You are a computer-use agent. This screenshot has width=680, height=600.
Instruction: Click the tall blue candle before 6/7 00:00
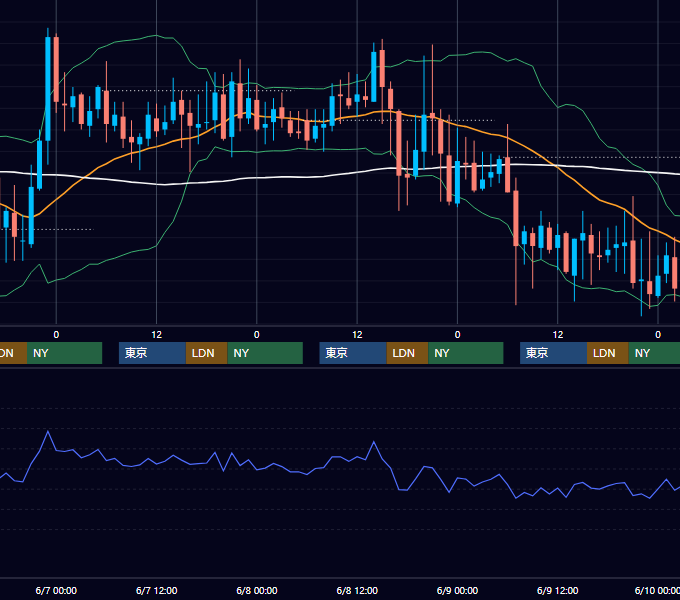[x=48, y=89]
